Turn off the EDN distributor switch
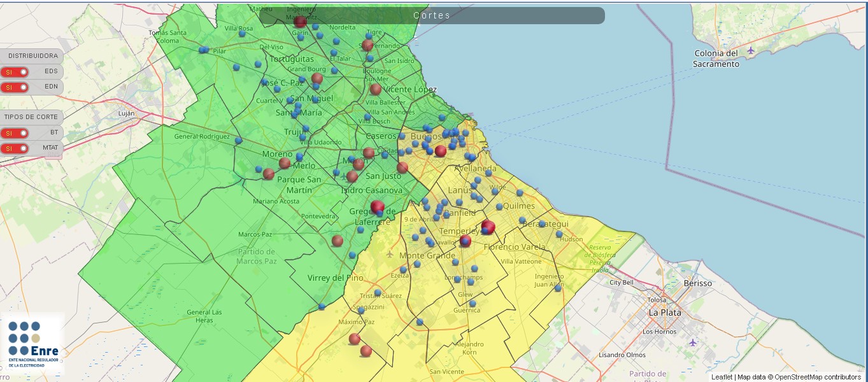Viewport: 868px width, 382px height. click(14, 87)
